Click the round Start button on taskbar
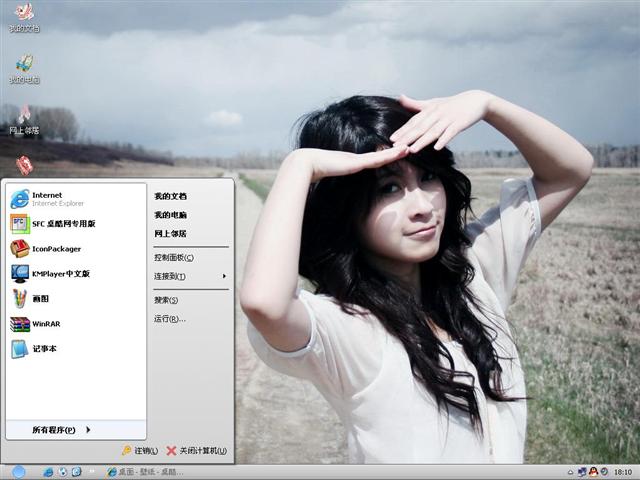 pos(18,472)
